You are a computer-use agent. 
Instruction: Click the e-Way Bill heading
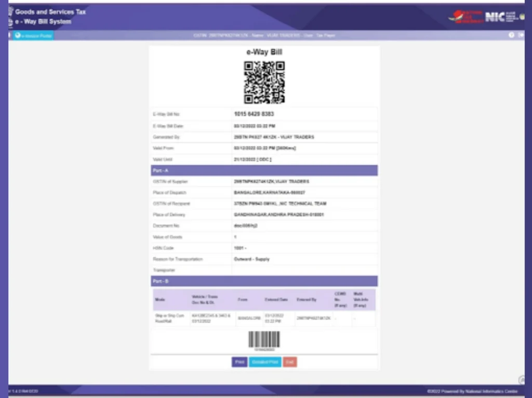pyautogui.click(x=264, y=52)
